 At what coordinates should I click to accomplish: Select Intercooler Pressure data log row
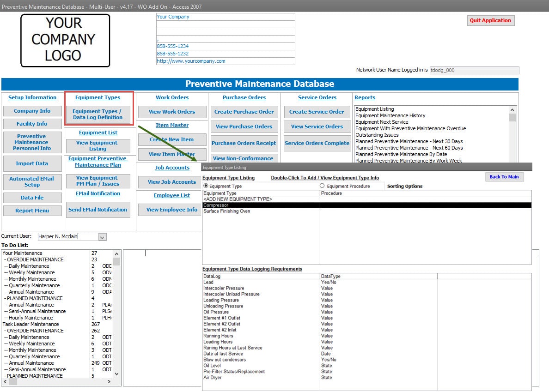(x=367, y=288)
